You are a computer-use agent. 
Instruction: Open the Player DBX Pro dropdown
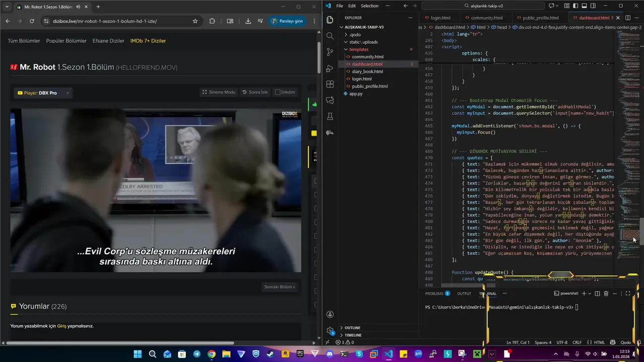click(x=44, y=93)
